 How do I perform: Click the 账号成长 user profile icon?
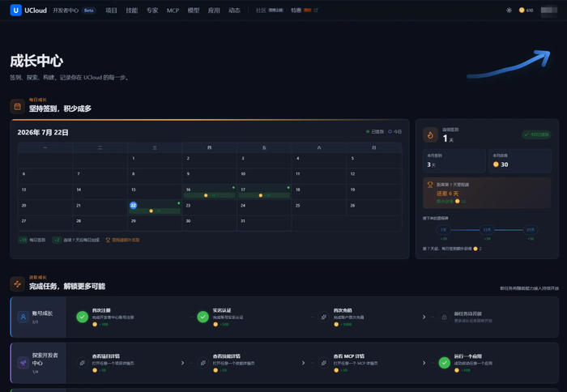pos(23,317)
